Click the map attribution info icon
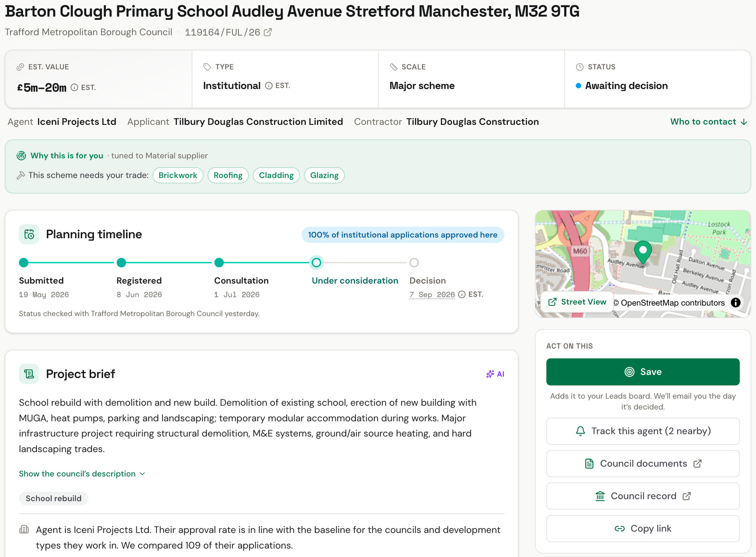Image resolution: width=756 pixels, height=557 pixels. pos(736,303)
